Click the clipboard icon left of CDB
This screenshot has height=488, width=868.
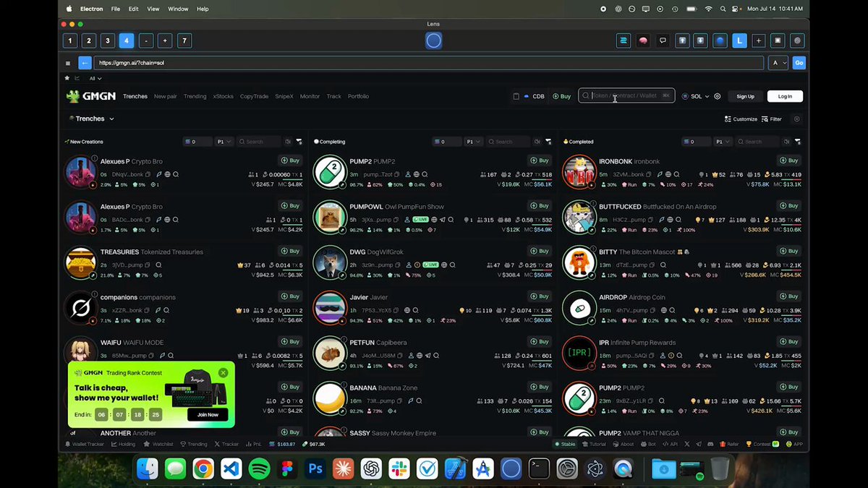click(516, 96)
